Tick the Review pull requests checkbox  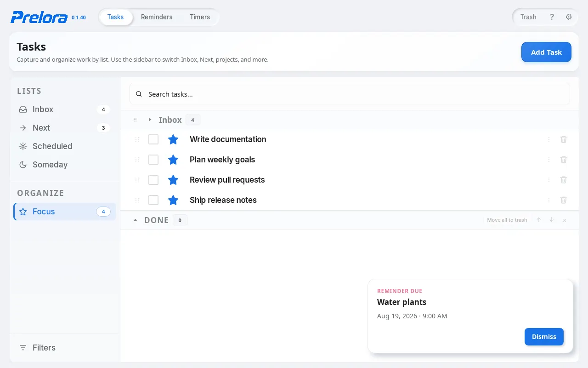click(x=153, y=180)
